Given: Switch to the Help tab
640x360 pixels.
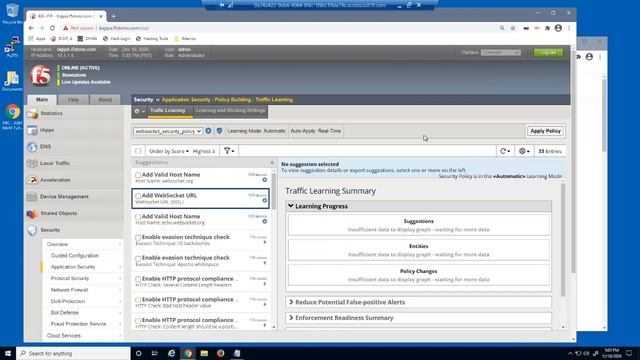Looking at the screenshot, I should point(73,100).
